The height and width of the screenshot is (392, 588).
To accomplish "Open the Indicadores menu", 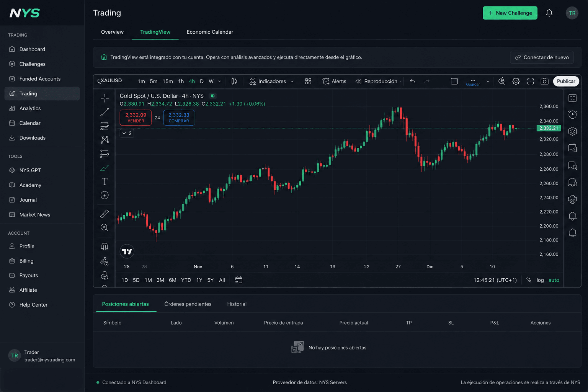I will [x=268, y=81].
